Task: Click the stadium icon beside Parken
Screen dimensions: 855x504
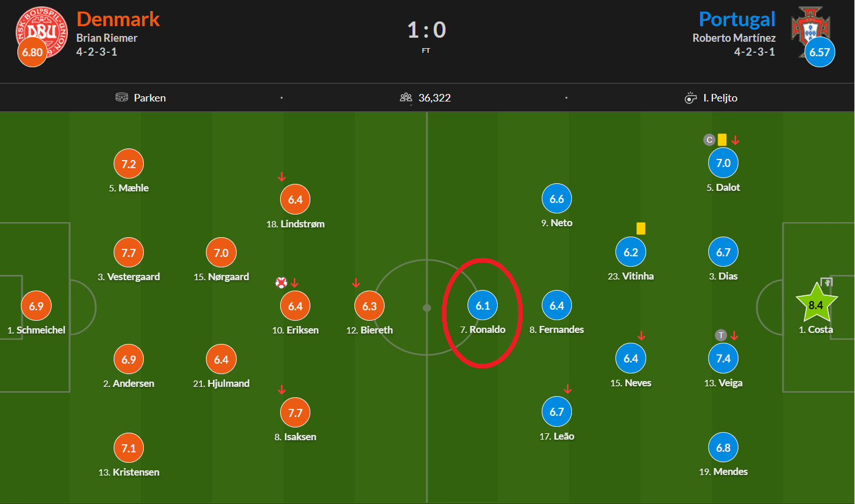Action: pos(122,97)
